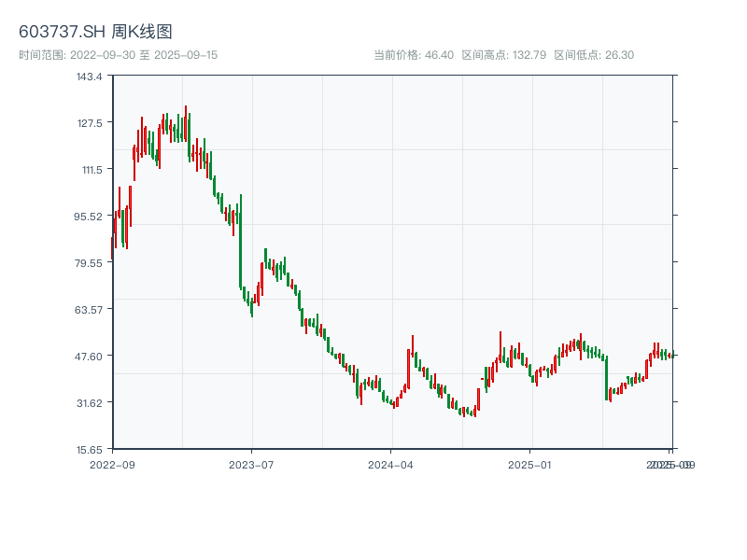
Task: Click the long green gap-down candle in 2025
Action: [606, 378]
